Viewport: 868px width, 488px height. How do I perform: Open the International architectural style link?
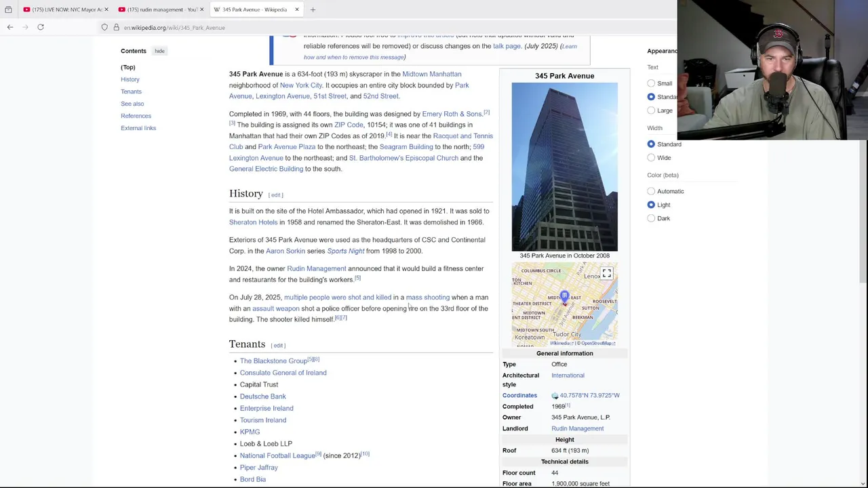tap(568, 375)
